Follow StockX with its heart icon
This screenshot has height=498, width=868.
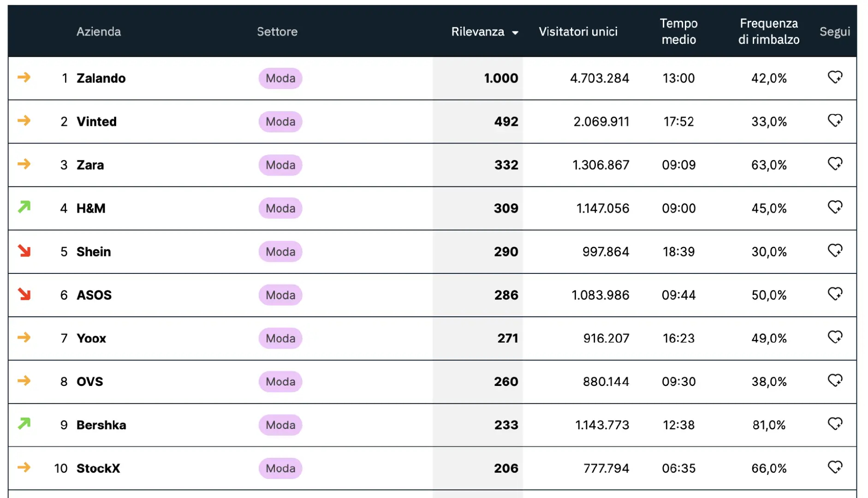835,467
